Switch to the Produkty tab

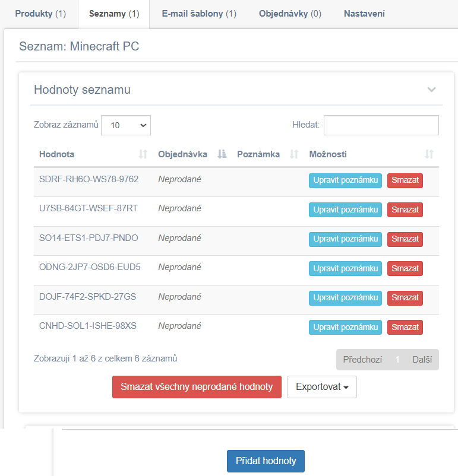tap(40, 14)
